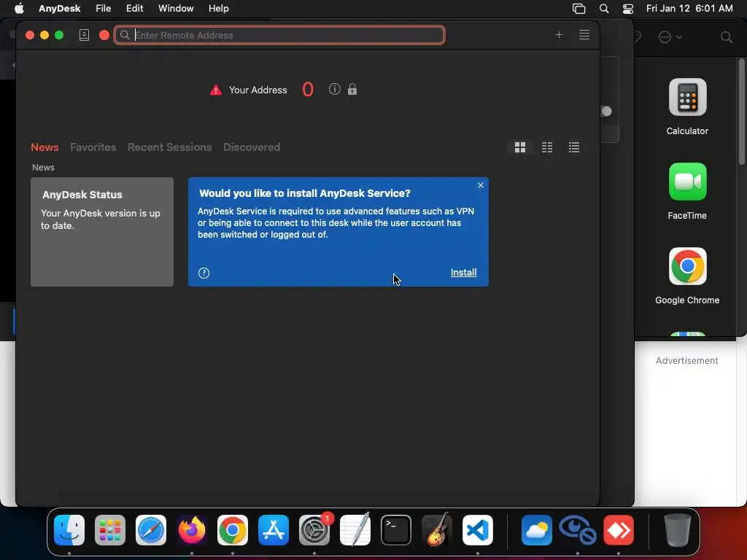Switch to small tile view
Screen dimensions: 747x560
(x=547, y=147)
